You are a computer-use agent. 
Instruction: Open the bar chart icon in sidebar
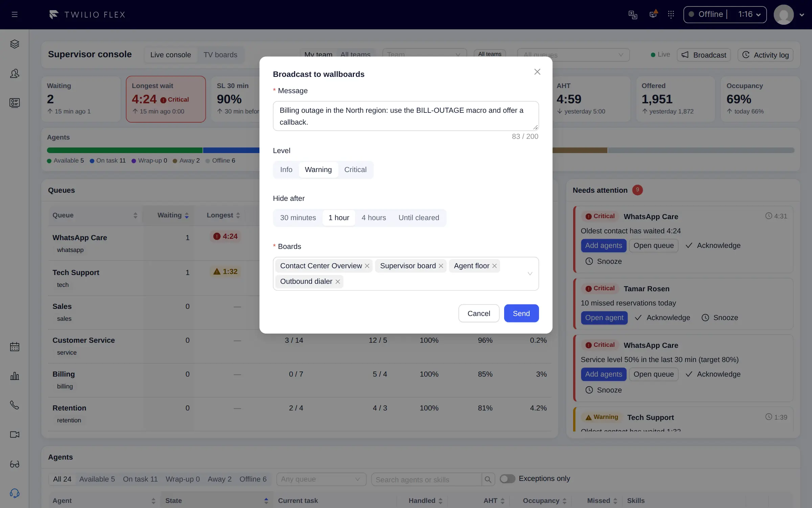15,376
